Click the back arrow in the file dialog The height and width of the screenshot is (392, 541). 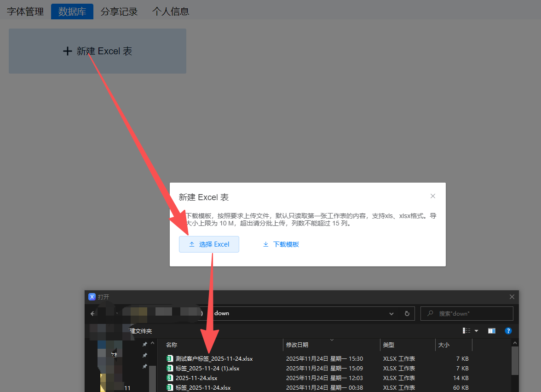pos(92,313)
